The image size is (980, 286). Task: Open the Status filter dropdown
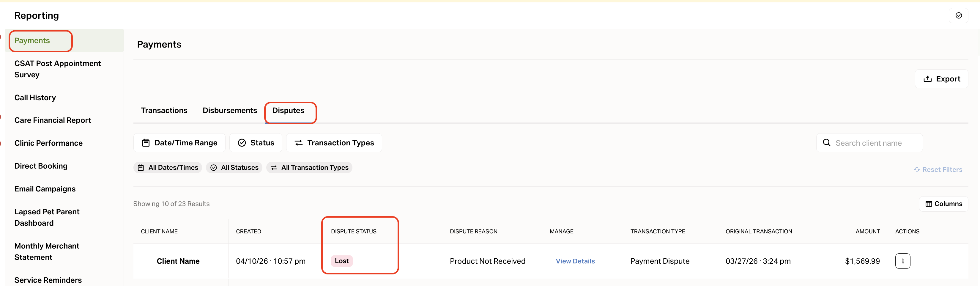pyautogui.click(x=256, y=143)
